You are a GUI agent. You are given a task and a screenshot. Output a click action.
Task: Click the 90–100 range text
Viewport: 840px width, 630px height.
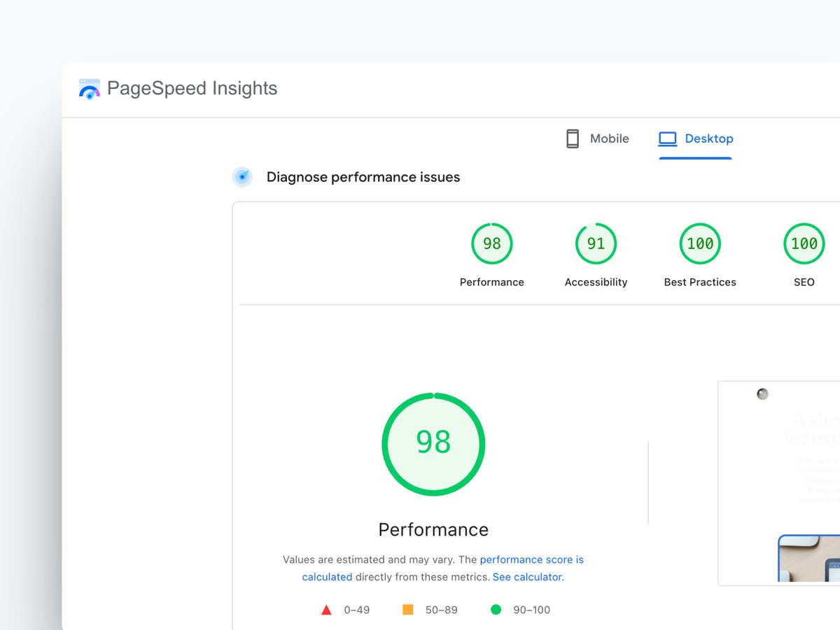click(532, 610)
